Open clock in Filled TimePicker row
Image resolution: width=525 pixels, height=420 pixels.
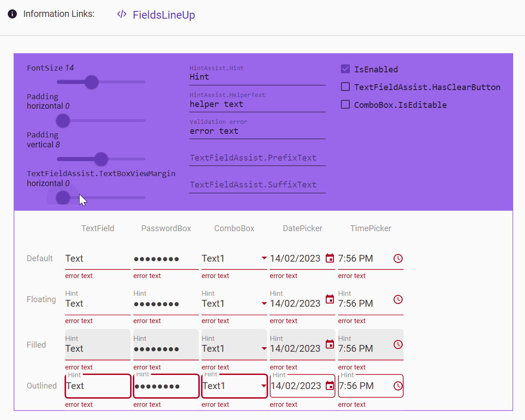pos(398,344)
